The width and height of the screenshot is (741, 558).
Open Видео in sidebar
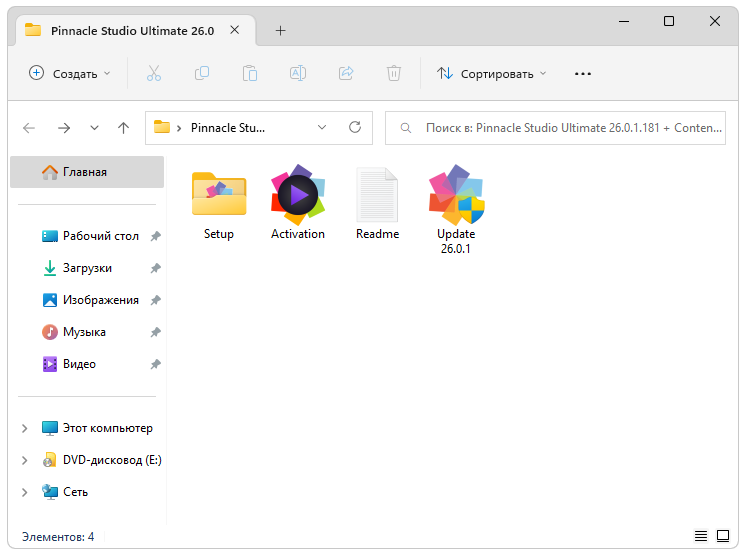point(69,364)
